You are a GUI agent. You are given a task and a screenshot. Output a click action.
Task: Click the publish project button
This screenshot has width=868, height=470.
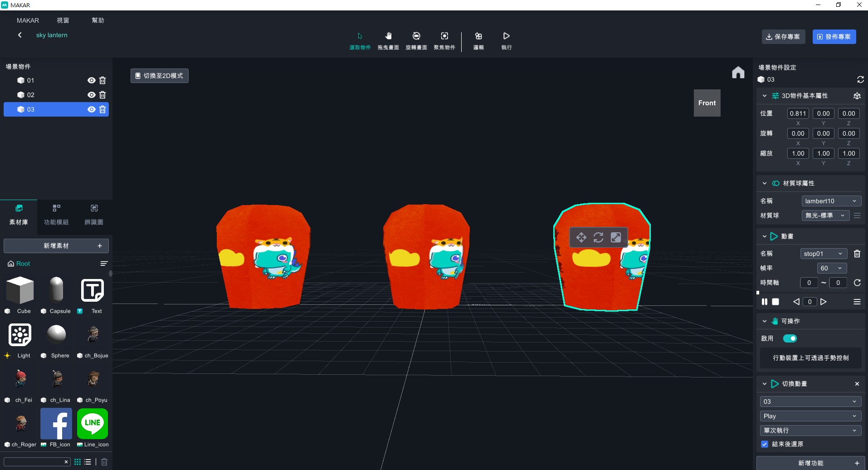coord(834,37)
